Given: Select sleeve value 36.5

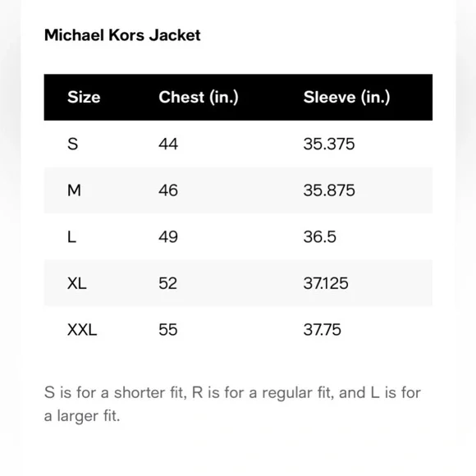Looking at the screenshot, I should [320, 237].
